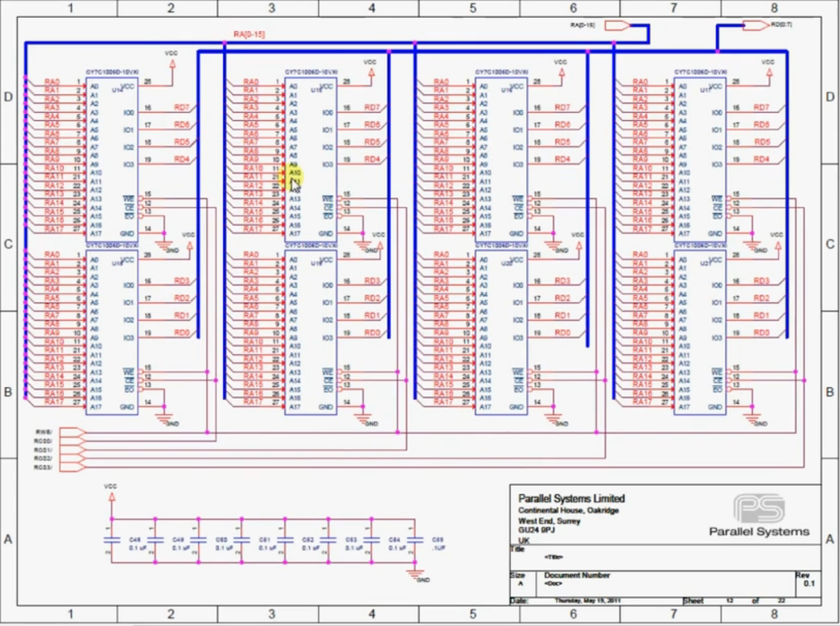Image resolution: width=840 pixels, height=626 pixels.
Task: Click zone number 1 on the top border
Action: click(69, 8)
